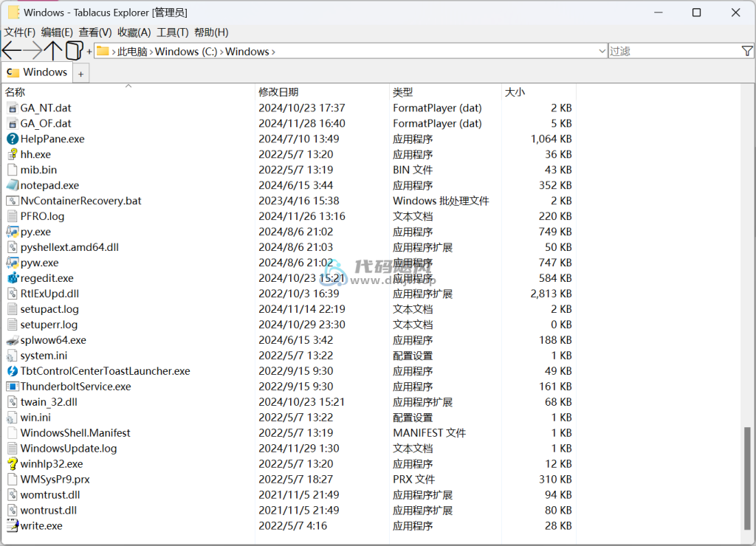Go up one folder level
This screenshot has height=546, width=756.
pyautogui.click(x=53, y=51)
